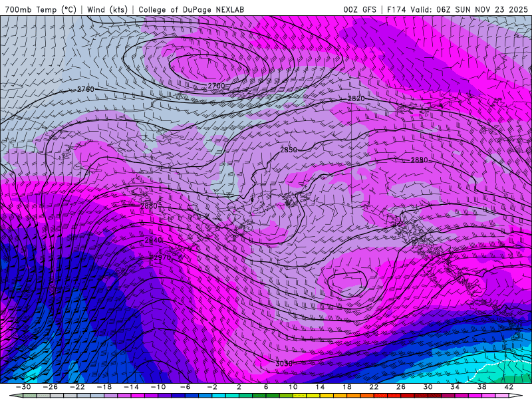Click the -10 legend tick label
The width and height of the screenshot is (532, 399).
[x=158, y=387]
